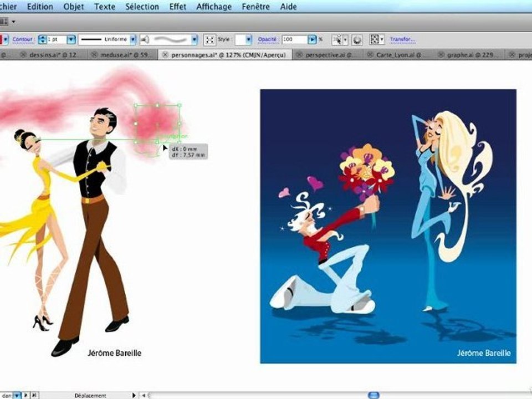Expand the workspace layout arrow in the application bar
532x399 pixels.
(x=13, y=22)
